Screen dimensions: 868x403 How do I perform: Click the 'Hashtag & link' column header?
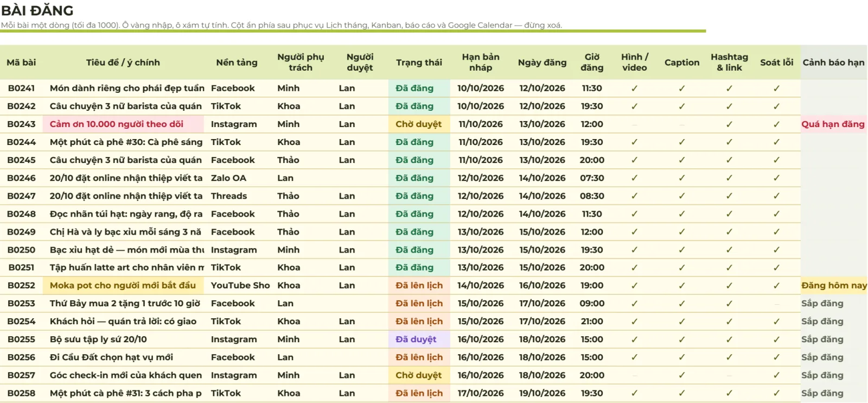[x=729, y=62]
